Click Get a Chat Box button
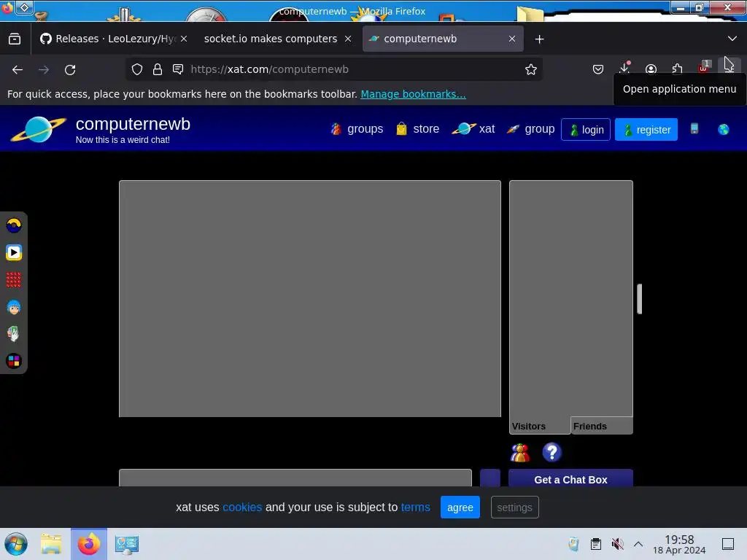This screenshot has height=560, width=747. coord(570,478)
